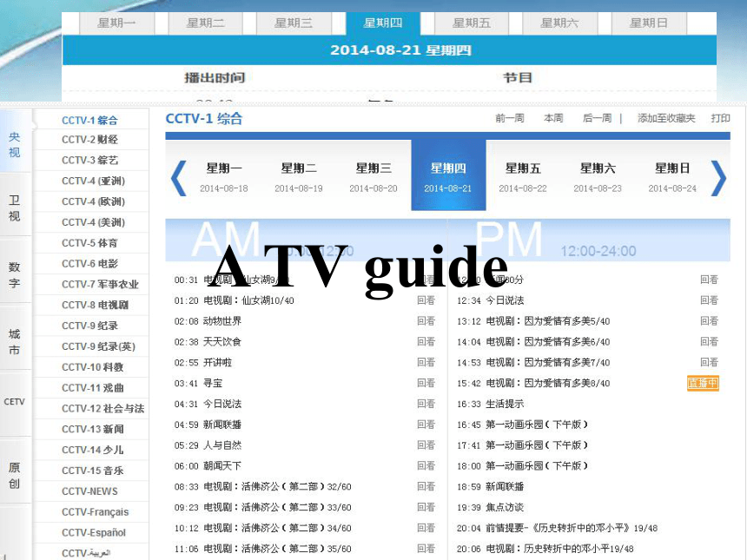Open the CCTV-13 新闻 channel

[92, 429]
